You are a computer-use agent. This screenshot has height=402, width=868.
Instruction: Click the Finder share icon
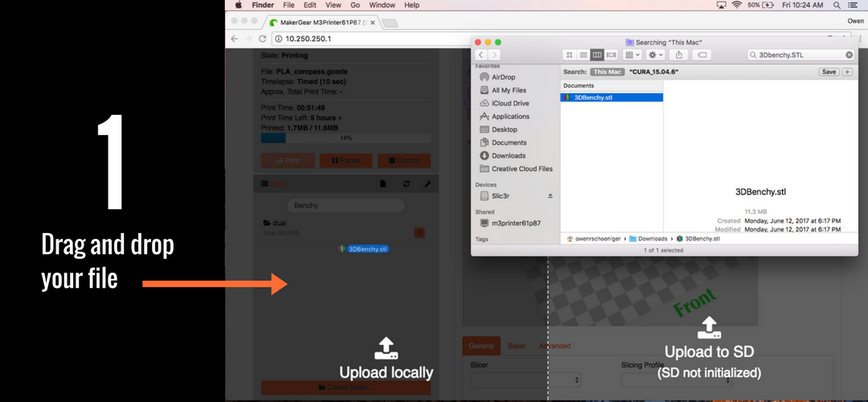pyautogui.click(x=679, y=55)
